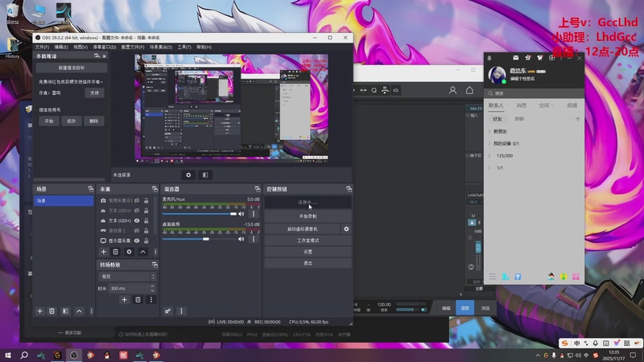Screen dimensions: 644x362
Task: Click the 支持 button next to the author name
Action: (94, 93)
